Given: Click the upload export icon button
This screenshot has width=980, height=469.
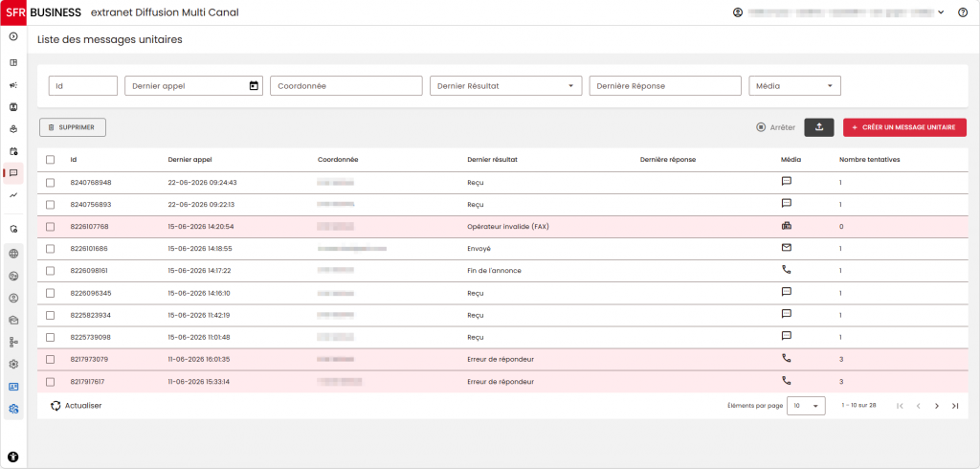Looking at the screenshot, I should (819, 127).
